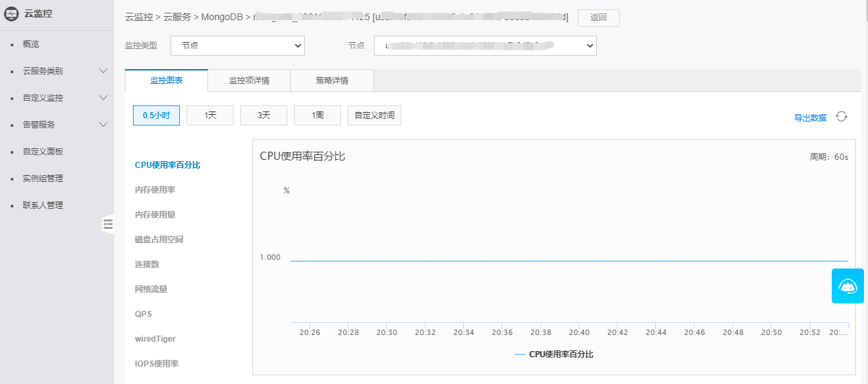The image size is (868, 384).
Task: Click the 云监控 logo icon
Action: coord(11,12)
